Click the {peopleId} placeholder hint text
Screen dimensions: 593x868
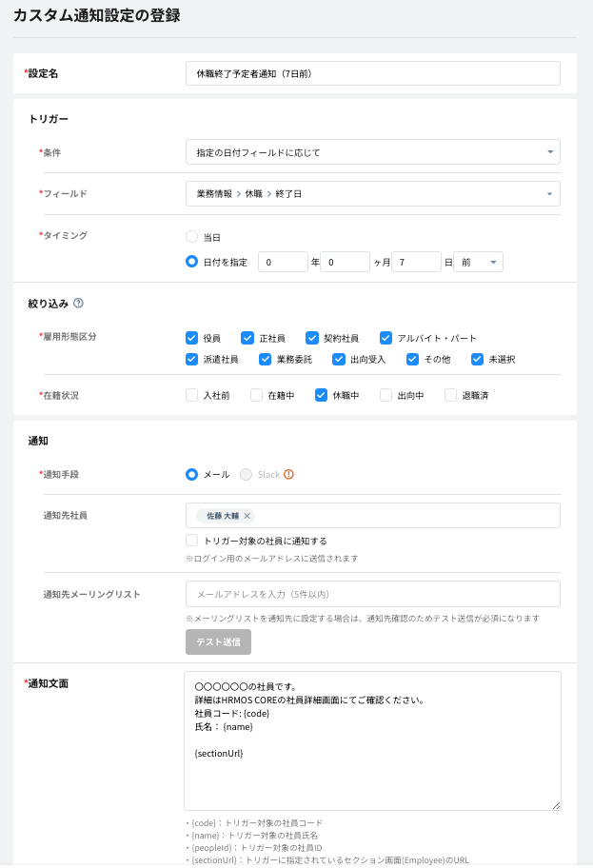[x=253, y=847]
